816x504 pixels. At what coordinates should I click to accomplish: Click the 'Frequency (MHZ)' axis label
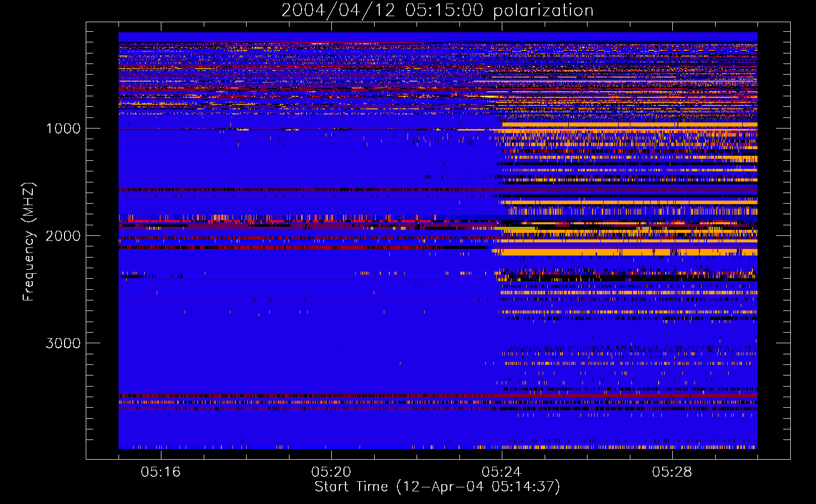pyautogui.click(x=29, y=241)
